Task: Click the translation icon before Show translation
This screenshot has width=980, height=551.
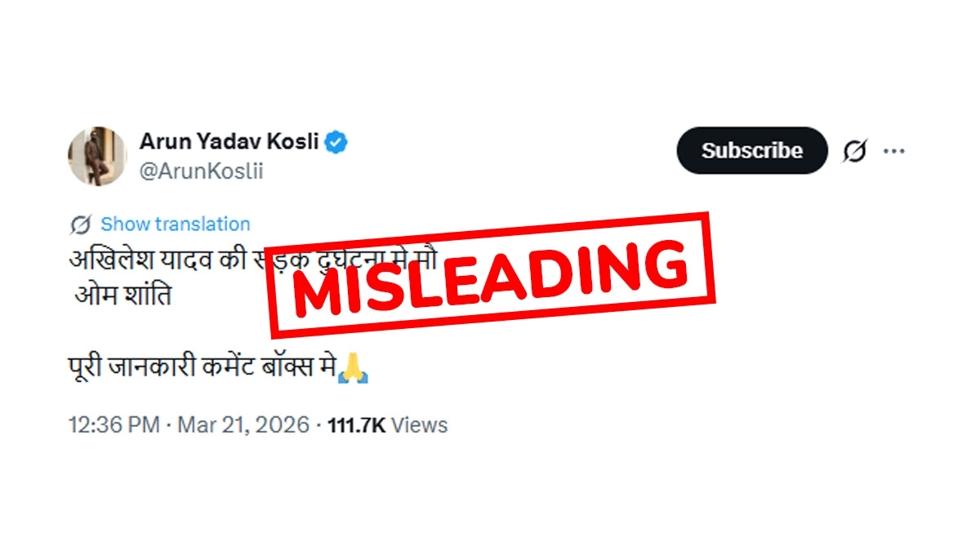Action: pos(80,224)
